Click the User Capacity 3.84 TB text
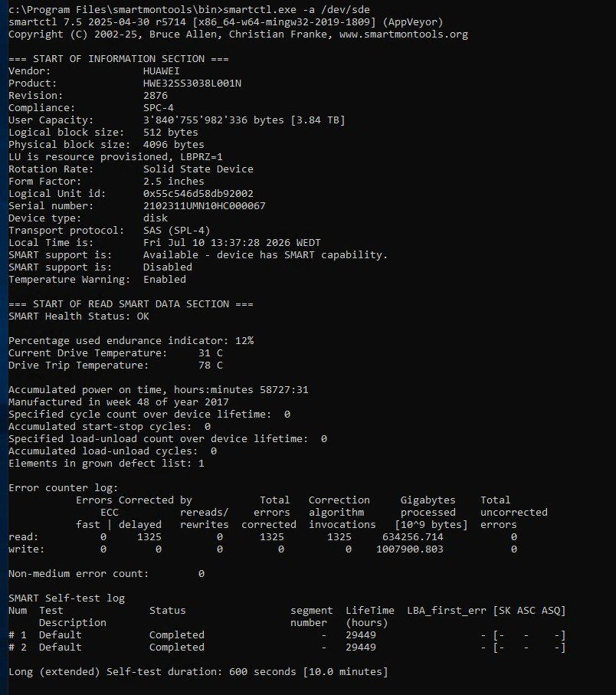Screen dimensions: 616x695 (x=318, y=120)
